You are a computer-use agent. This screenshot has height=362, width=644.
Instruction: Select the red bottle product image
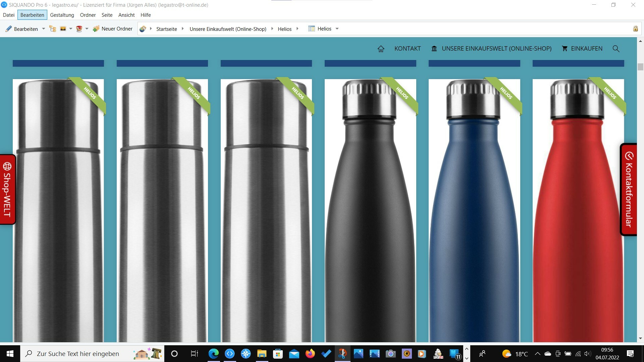point(578,210)
